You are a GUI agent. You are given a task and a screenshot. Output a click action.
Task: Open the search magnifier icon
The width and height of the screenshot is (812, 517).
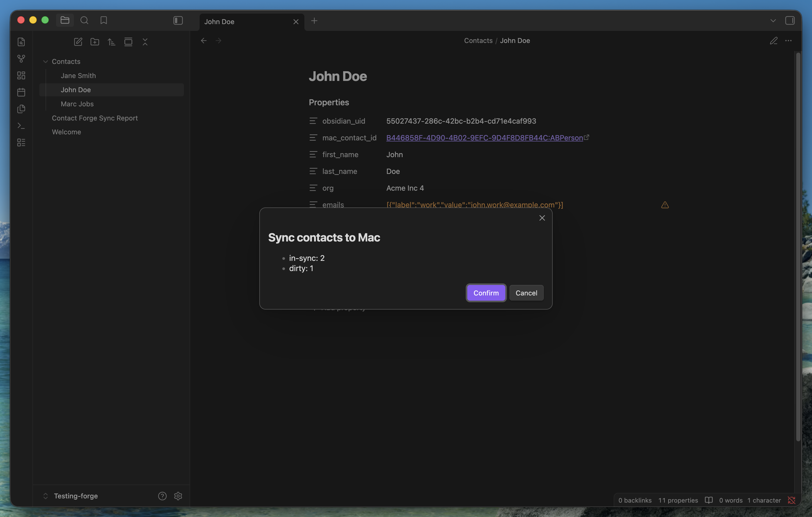click(84, 20)
